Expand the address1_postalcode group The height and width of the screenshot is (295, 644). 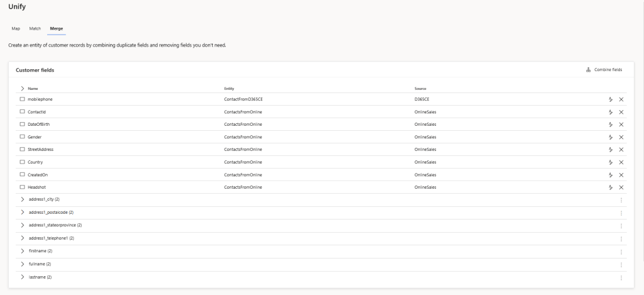point(23,213)
